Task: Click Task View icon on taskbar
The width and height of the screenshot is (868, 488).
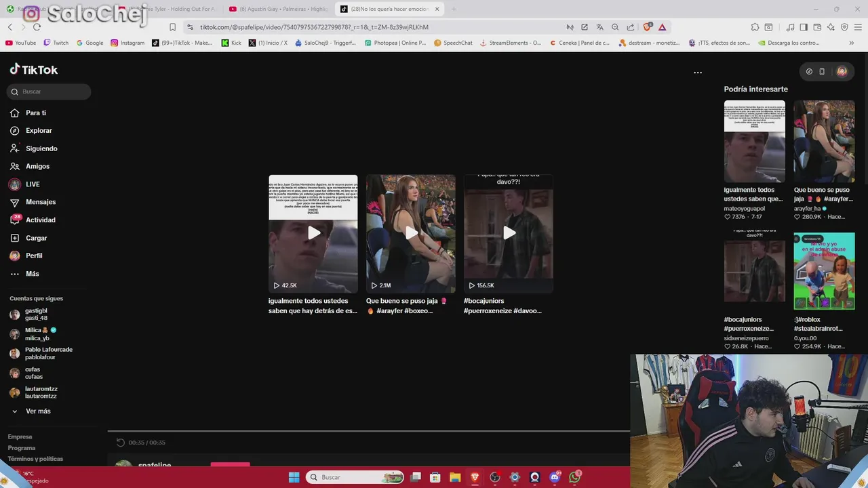Action: (416, 477)
